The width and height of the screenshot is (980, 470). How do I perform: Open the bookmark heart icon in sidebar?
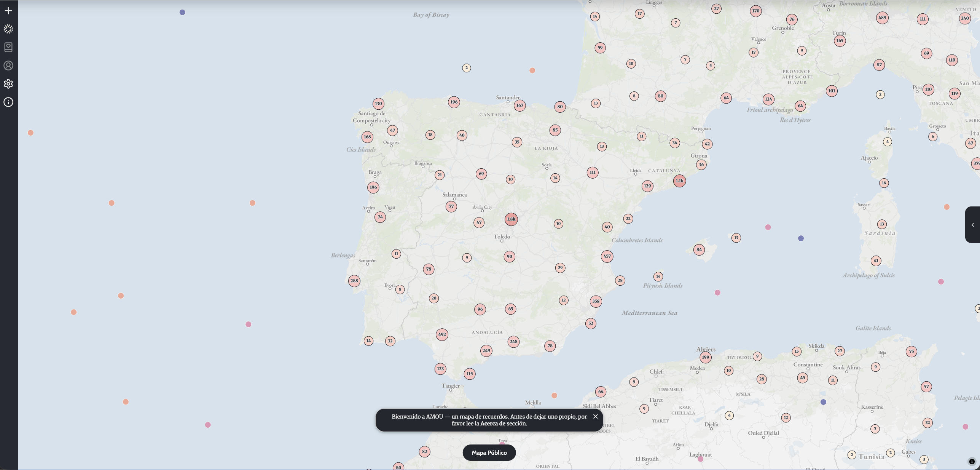8,47
